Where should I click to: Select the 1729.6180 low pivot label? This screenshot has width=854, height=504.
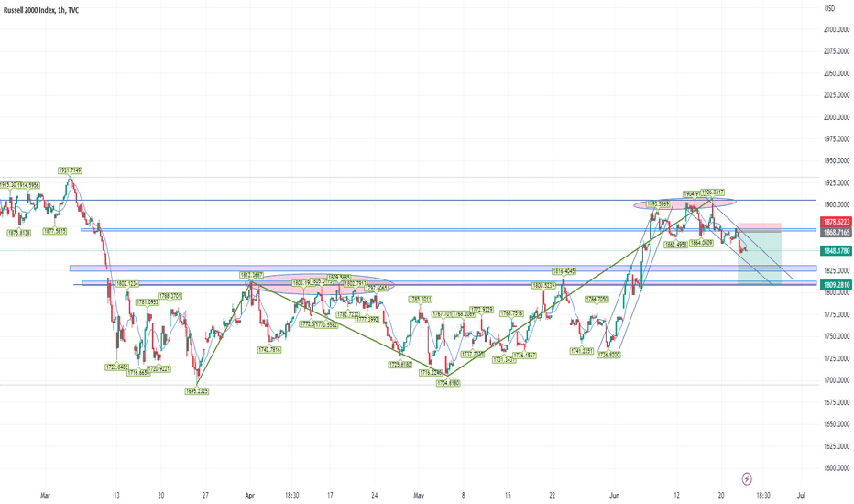click(400, 364)
